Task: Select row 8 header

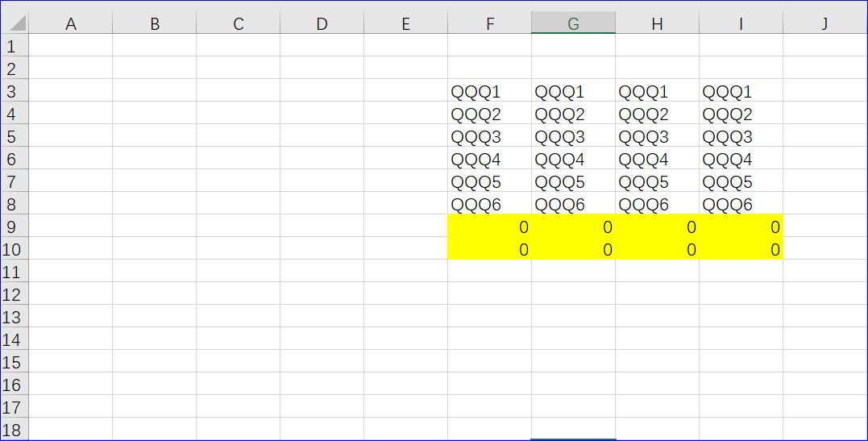Action: coord(15,203)
